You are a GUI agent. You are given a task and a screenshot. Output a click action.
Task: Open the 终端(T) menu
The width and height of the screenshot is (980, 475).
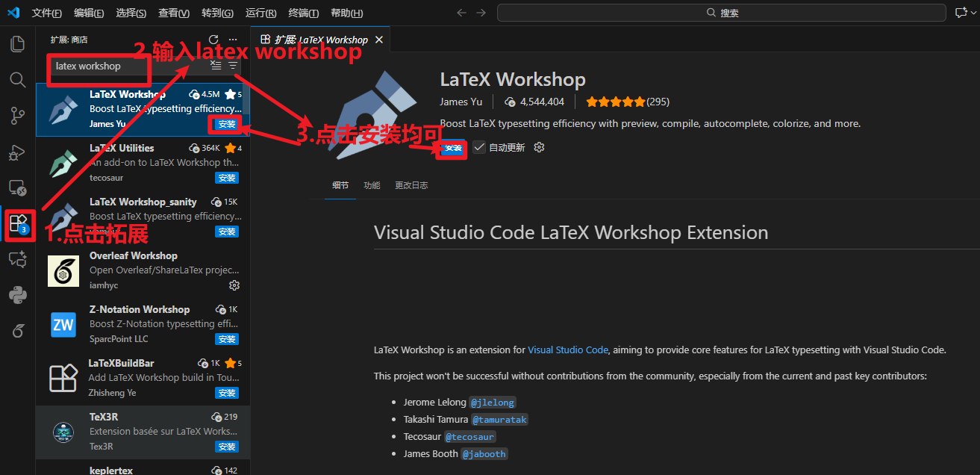(x=303, y=13)
